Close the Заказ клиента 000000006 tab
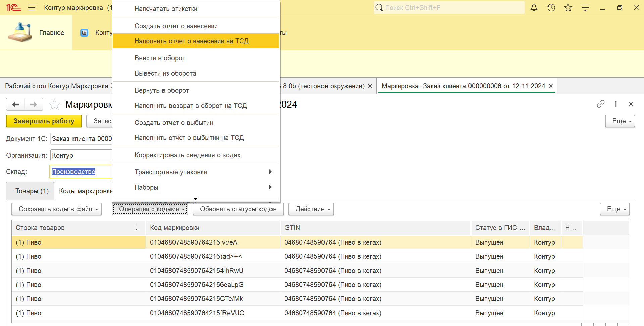 [551, 86]
